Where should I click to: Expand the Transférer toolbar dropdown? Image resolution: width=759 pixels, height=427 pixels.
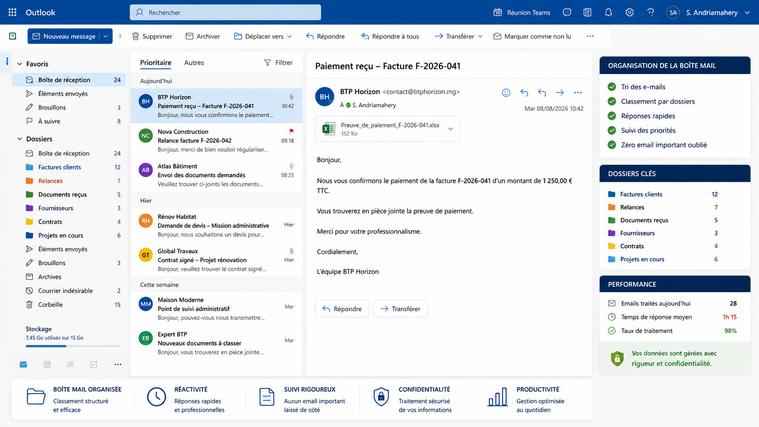point(480,36)
